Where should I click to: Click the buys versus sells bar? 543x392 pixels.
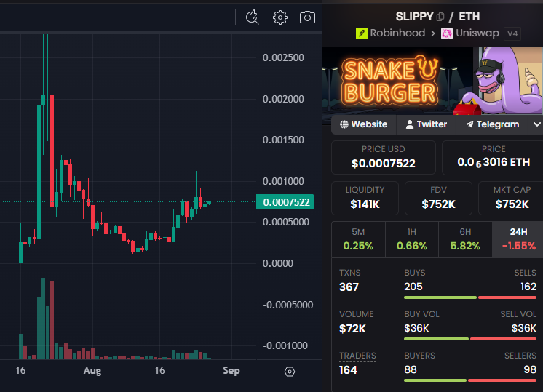click(x=470, y=297)
